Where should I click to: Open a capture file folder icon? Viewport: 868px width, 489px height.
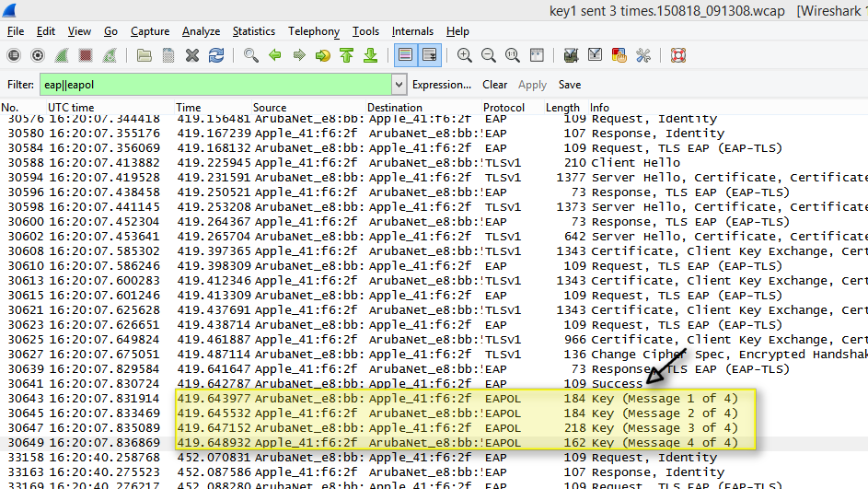pyautogui.click(x=144, y=55)
